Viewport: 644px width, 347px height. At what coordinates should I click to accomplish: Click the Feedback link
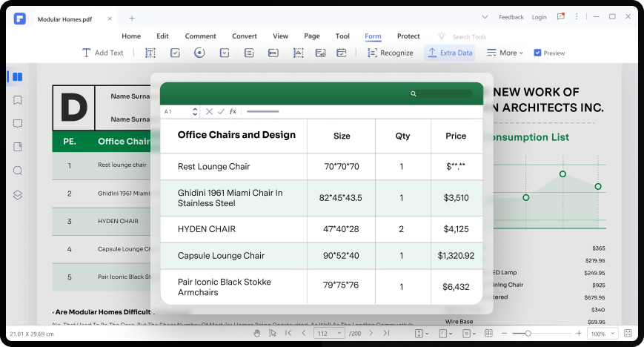pyautogui.click(x=511, y=17)
